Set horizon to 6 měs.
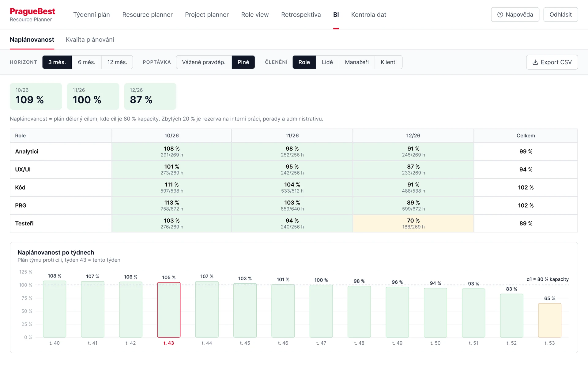 pos(87,62)
